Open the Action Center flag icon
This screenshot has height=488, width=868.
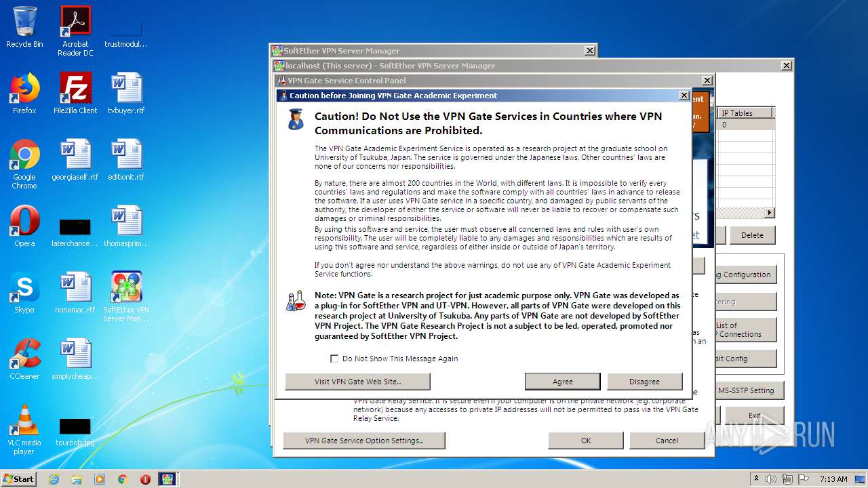point(804,479)
